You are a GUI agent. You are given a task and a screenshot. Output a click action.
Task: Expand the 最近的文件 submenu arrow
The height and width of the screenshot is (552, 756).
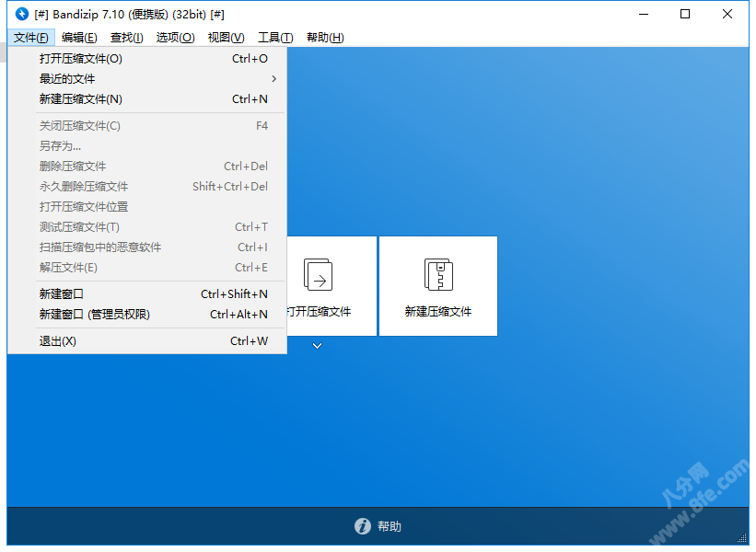273,78
